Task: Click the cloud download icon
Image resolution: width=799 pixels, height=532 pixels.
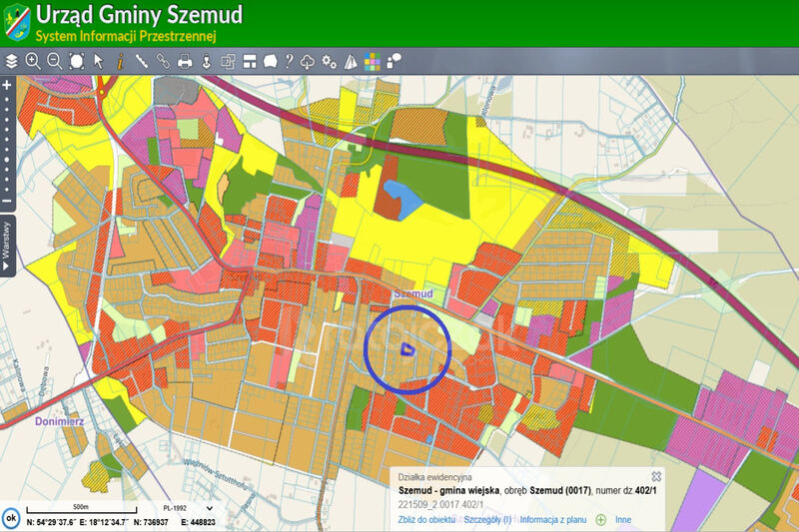Action: point(309,61)
